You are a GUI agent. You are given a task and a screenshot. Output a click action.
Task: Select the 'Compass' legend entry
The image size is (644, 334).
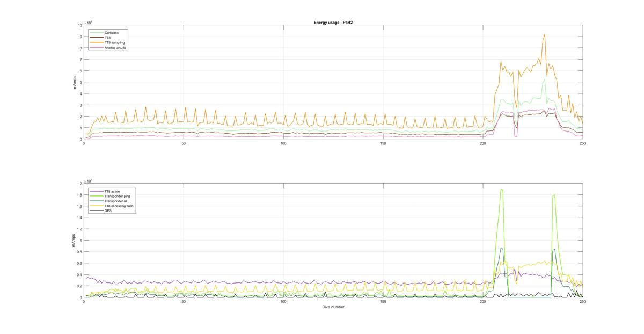coord(112,33)
